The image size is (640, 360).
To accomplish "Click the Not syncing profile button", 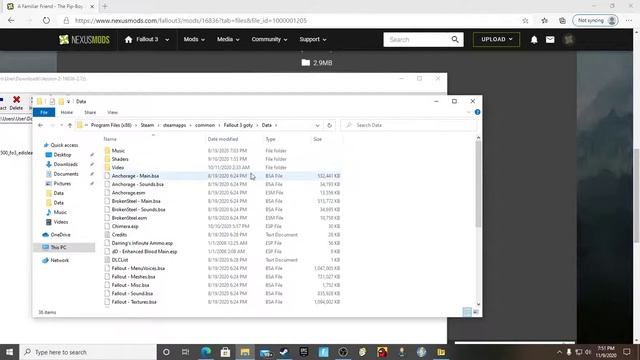I will point(596,20).
